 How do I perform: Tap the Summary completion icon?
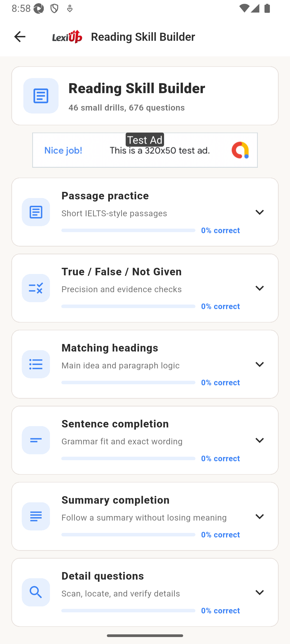[36, 516]
